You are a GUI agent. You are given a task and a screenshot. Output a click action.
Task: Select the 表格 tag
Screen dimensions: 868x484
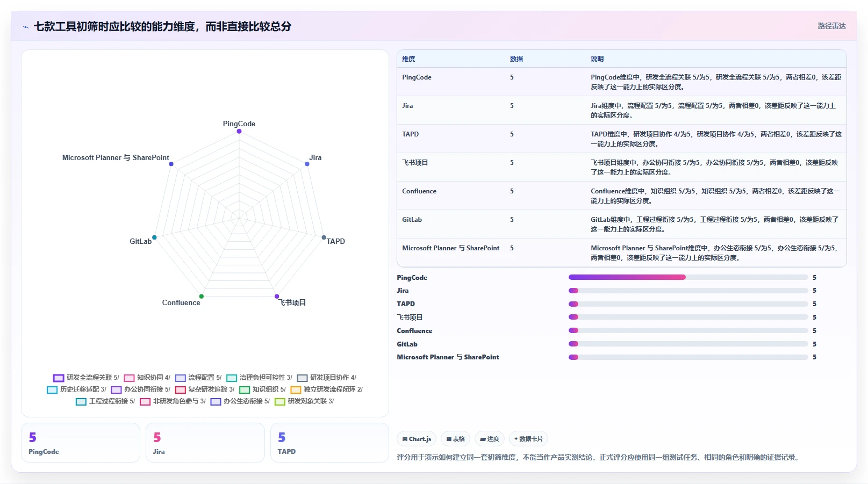click(x=455, y=439)
